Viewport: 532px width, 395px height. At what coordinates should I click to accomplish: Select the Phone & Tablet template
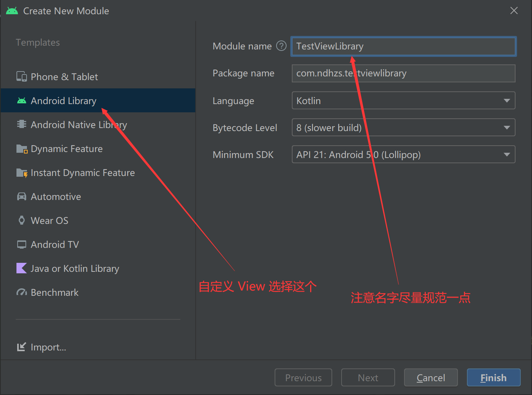point(98,77)
